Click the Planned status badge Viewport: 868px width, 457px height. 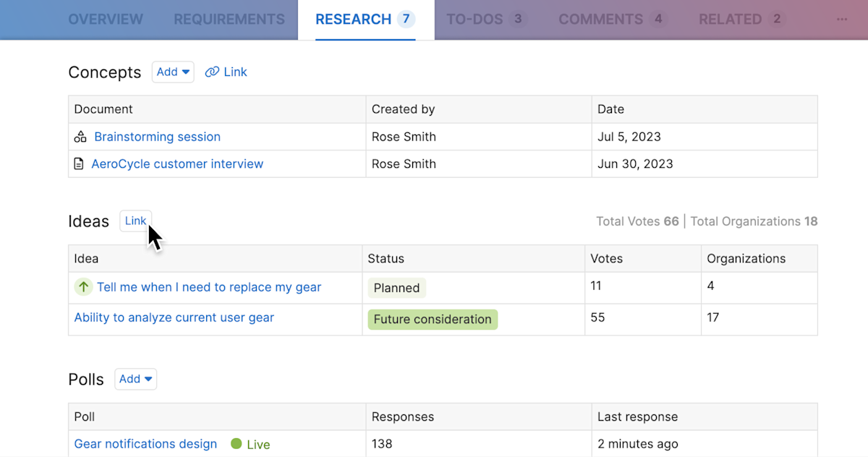[x=396, y=287]
